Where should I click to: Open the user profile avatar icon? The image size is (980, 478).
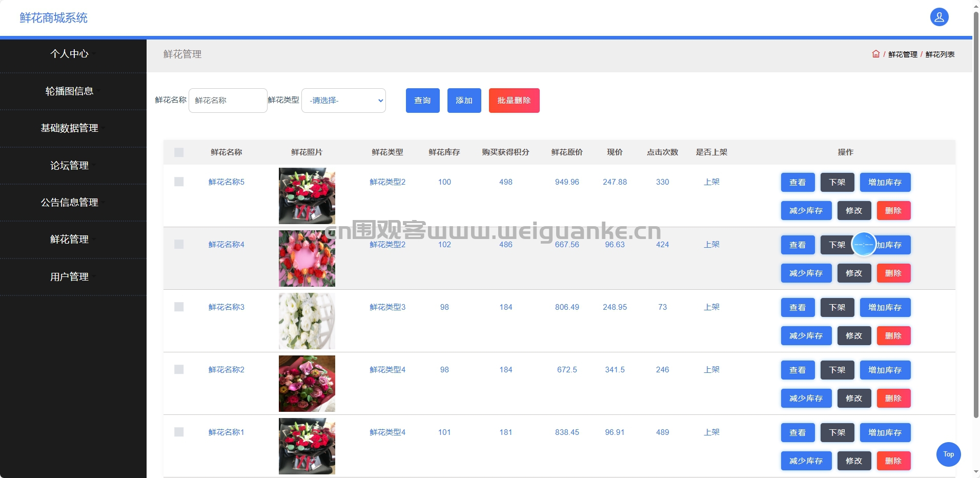939,17
